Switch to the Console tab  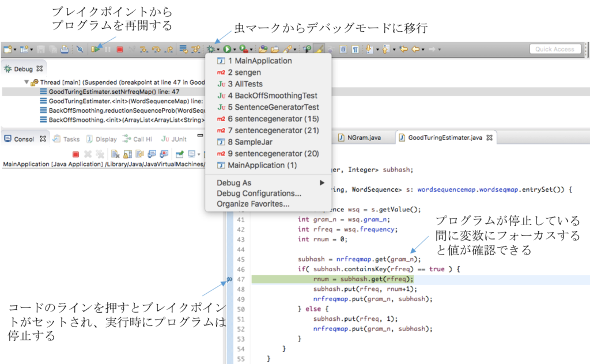tap(24, 139)
